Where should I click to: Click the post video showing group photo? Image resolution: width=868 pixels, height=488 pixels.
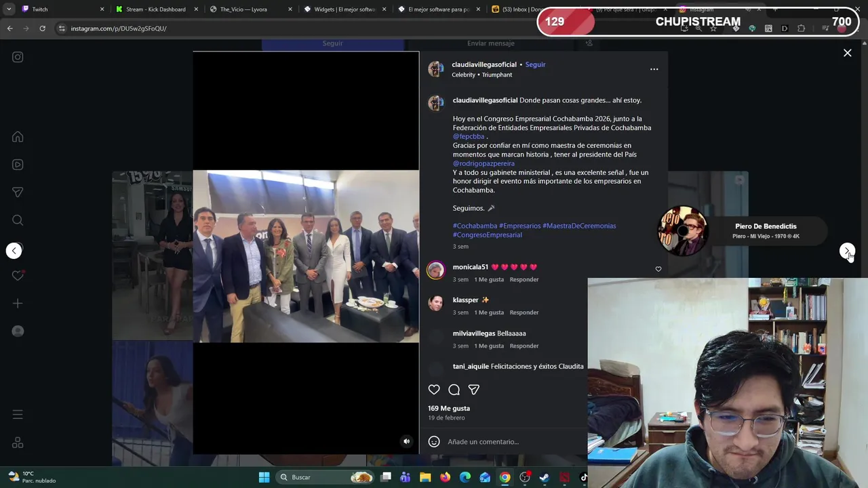pos(306,256)
